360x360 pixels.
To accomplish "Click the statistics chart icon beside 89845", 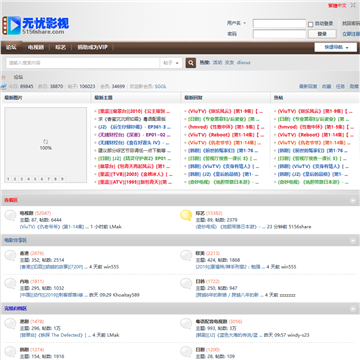I will [x=4, y=87].
